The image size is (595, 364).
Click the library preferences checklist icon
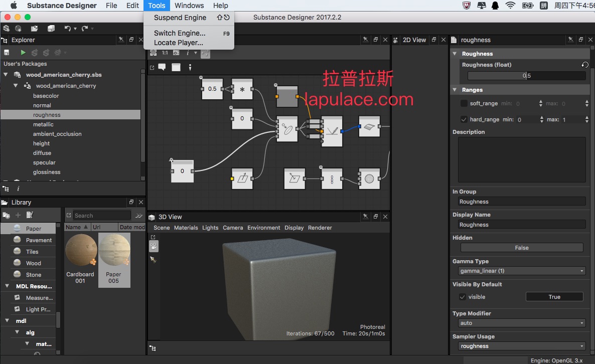tap(30, 216)
